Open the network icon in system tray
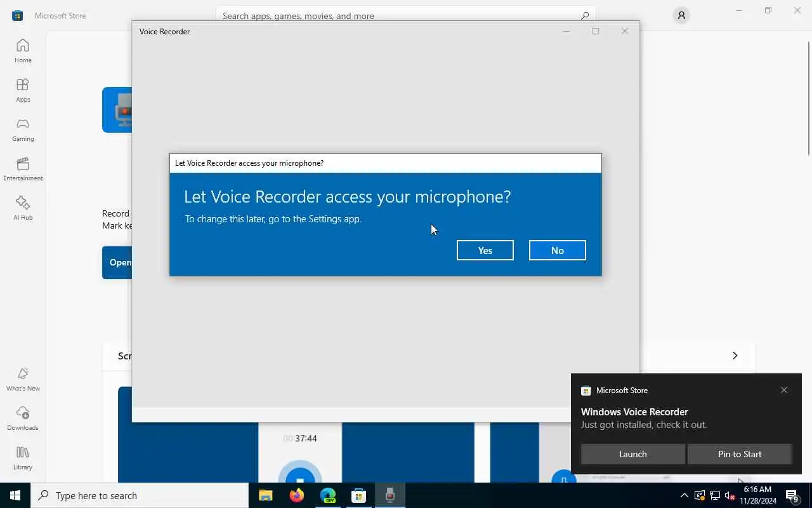This screenshot has height=508, width=812. pyautogui.click(x=714, y=495)
